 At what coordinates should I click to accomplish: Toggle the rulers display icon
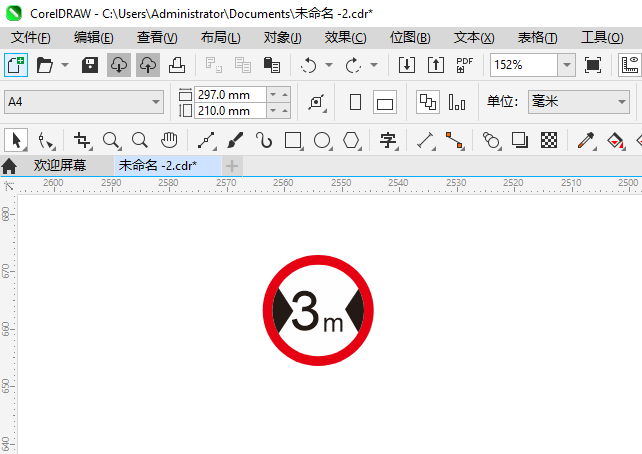click(630, 65)
